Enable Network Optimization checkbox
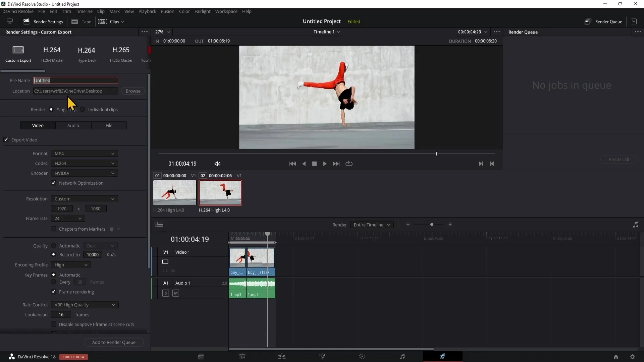Viewport: 644px width, 362px height. point(54,183)
